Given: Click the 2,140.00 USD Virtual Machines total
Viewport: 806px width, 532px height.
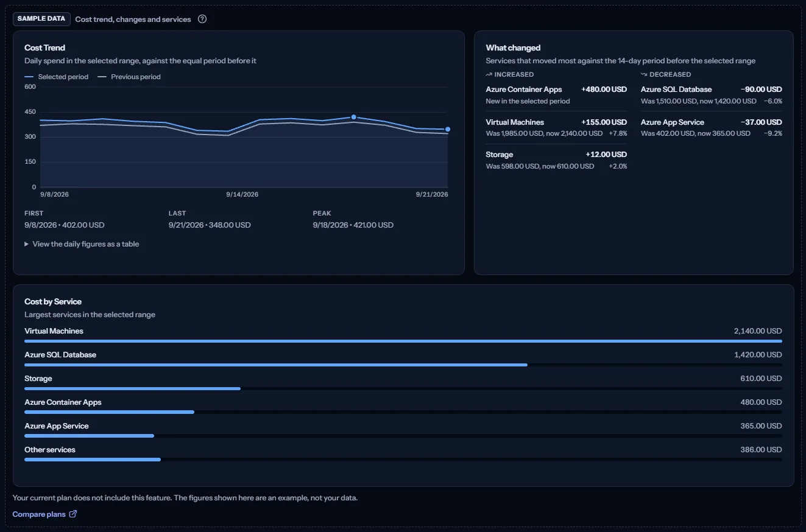Looking at the screenshot, I should coord(758,331).
